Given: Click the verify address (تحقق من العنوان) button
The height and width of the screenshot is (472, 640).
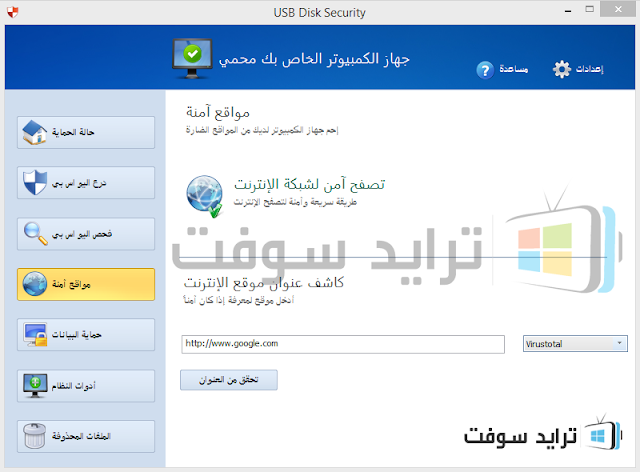Looking at the screenshot, I should point(229,380).
